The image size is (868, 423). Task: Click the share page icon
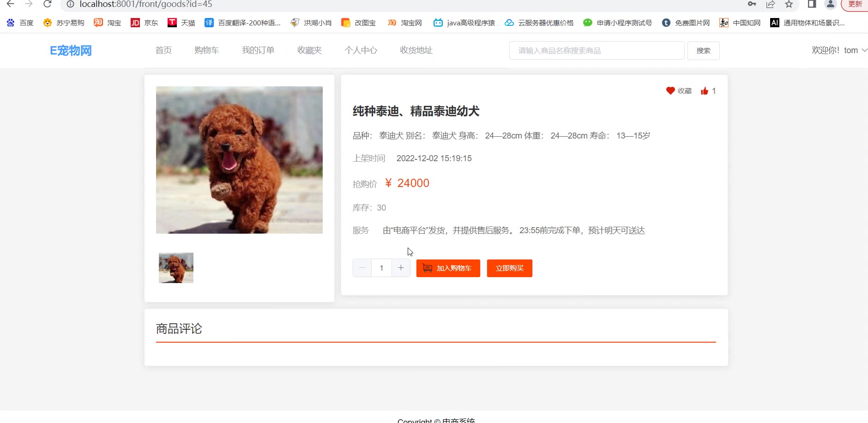pyautogui.click(x=770, y=4)
